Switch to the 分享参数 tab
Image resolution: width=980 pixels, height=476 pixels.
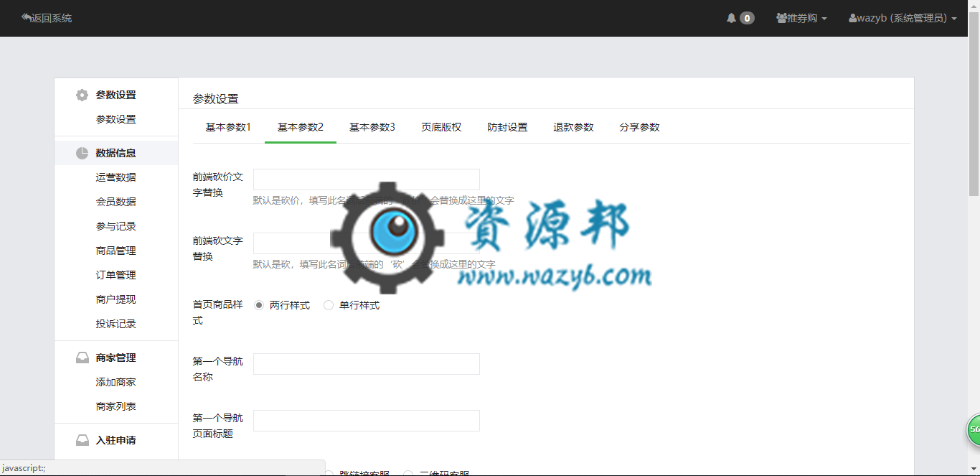[639, 127]
